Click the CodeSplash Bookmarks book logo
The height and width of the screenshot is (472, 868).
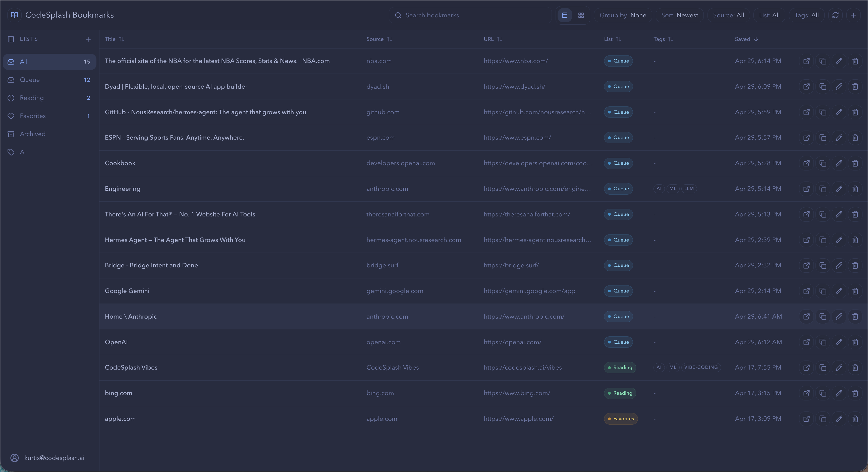(15, 15)
